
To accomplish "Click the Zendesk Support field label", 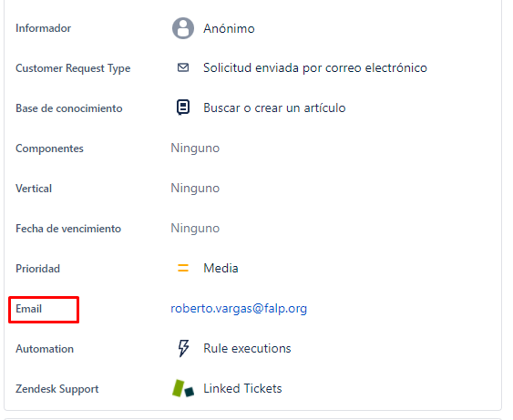I will (57, 389).
